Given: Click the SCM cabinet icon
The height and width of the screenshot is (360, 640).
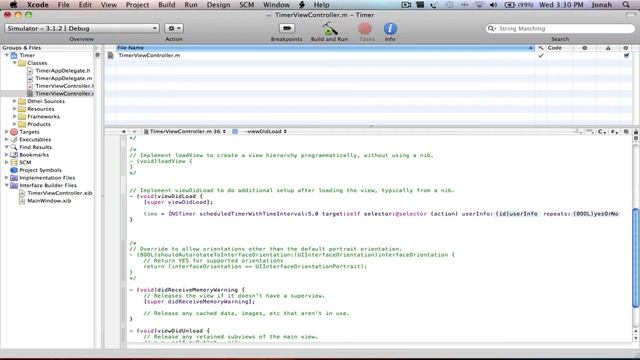Looking at the screenshot, I should tap(14, 162).
